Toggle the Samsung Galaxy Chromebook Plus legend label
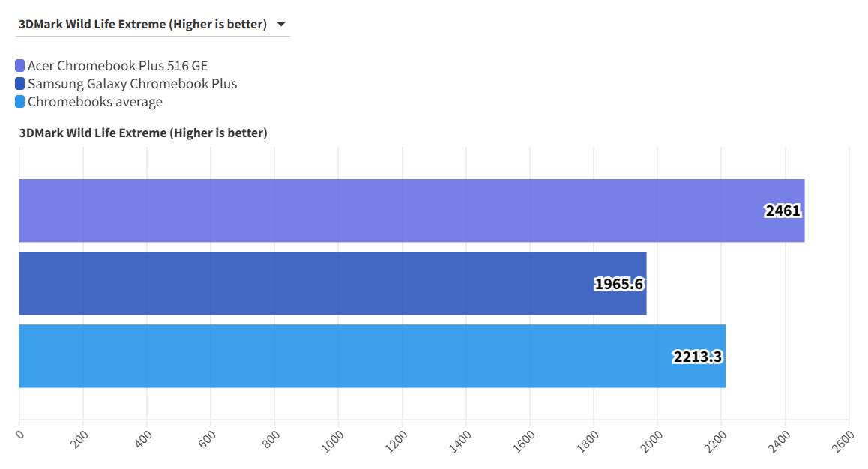This screenshot has width=868, height=469. [x=132, y=84]
